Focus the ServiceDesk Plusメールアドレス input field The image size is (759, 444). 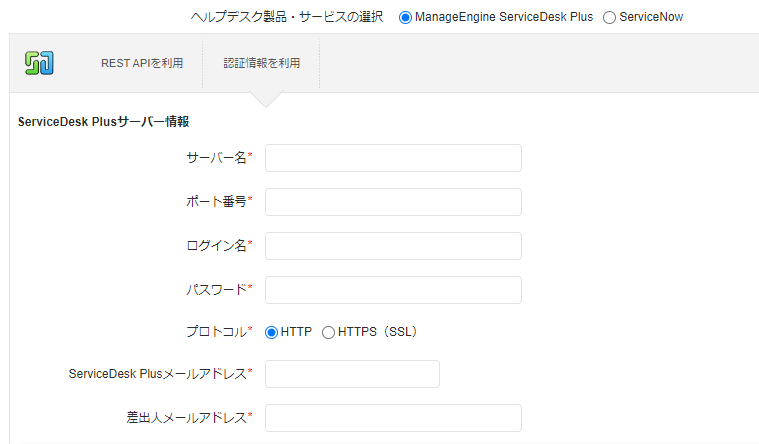pos(352,374)
